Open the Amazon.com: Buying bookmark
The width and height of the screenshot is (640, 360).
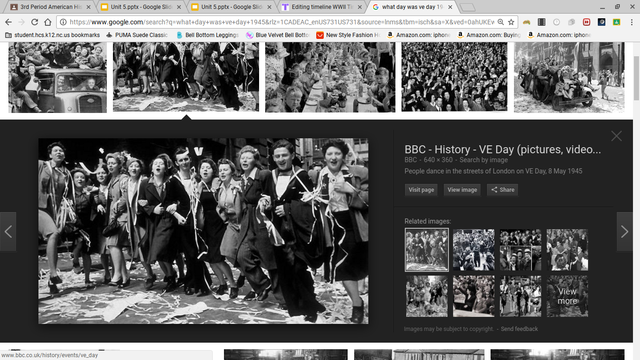click(489, 35)
